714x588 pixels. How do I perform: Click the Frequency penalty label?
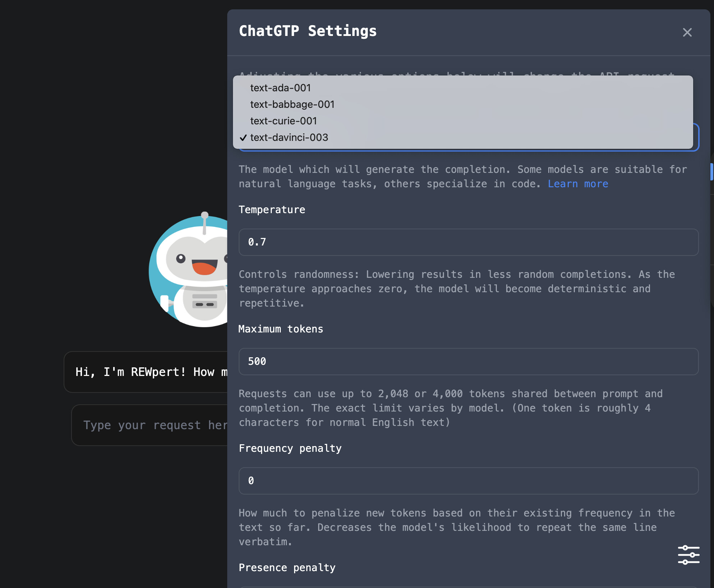coord(290,448)
